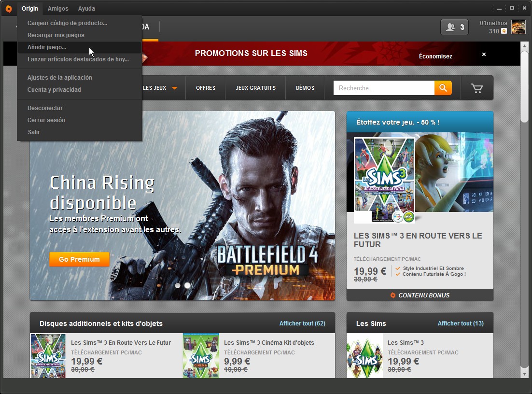The height and width of the screenshot is (394, 532).
Task: Open the JEUX GRATUITS store tab
Action: click(255, 88)
